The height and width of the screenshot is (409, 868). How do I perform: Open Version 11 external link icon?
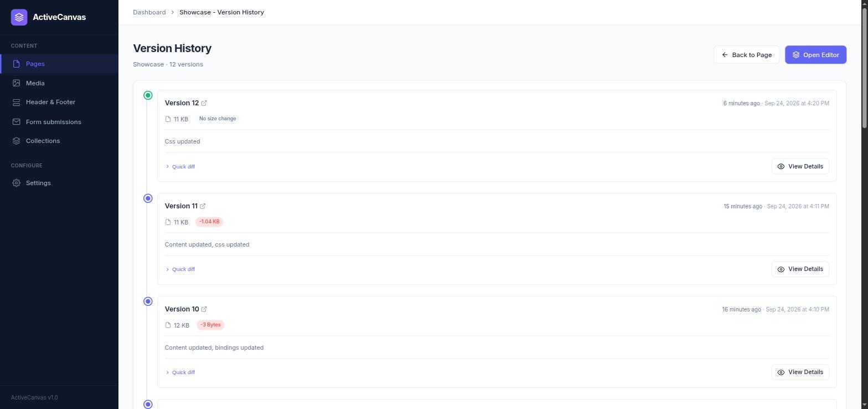[203, 206]
